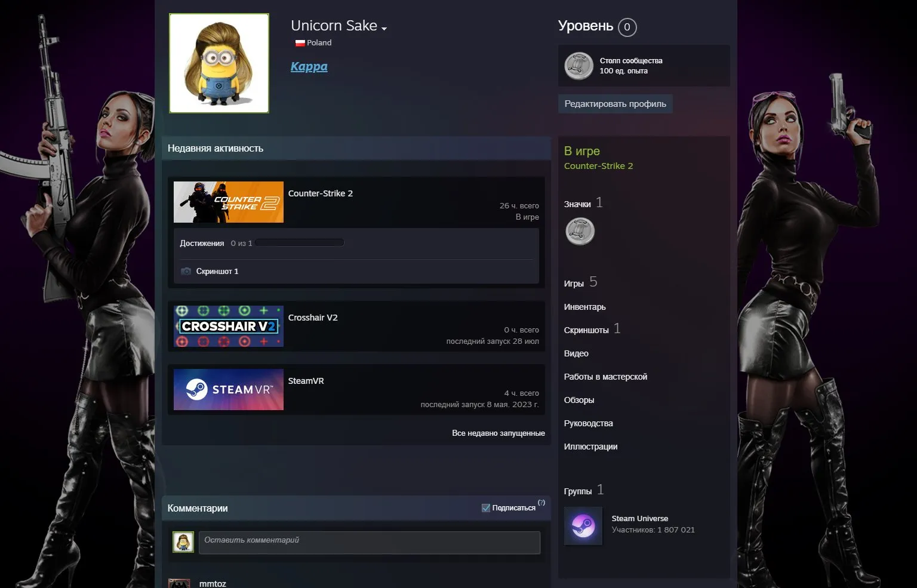Click the badge icon under Значки
Image resolution: width=917 pixels, height=588 pixels.
tap(580, 232)
